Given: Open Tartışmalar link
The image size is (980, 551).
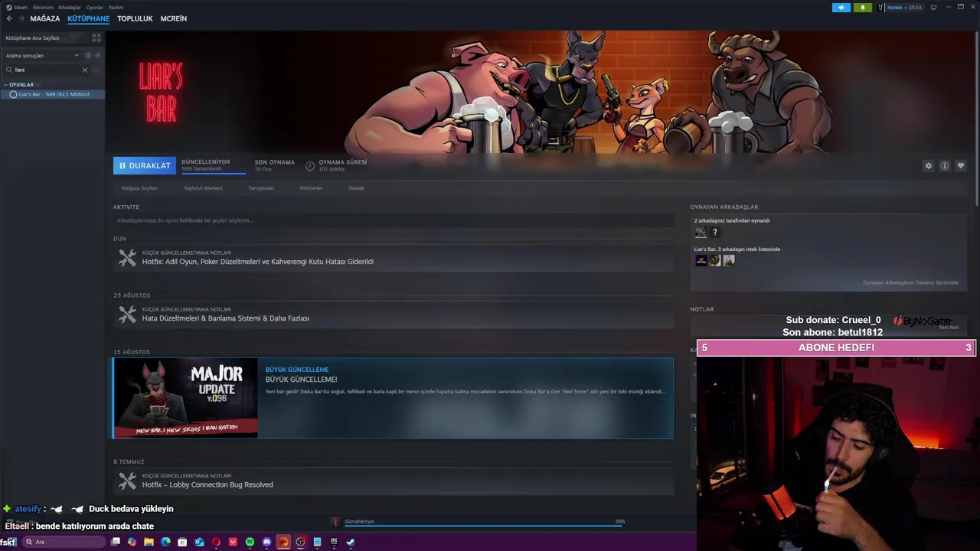Looking at the screenshot, I should (261, 187).
